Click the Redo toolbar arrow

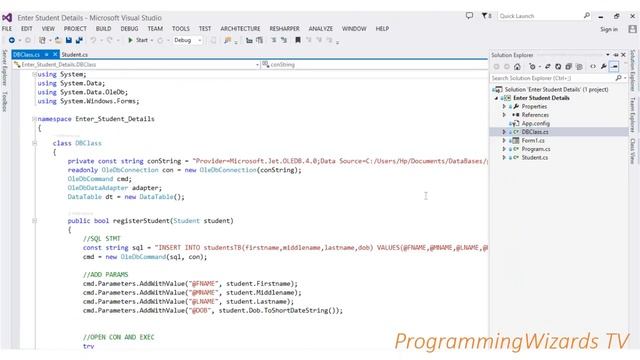pyautogui.click(x=109, y=40)
